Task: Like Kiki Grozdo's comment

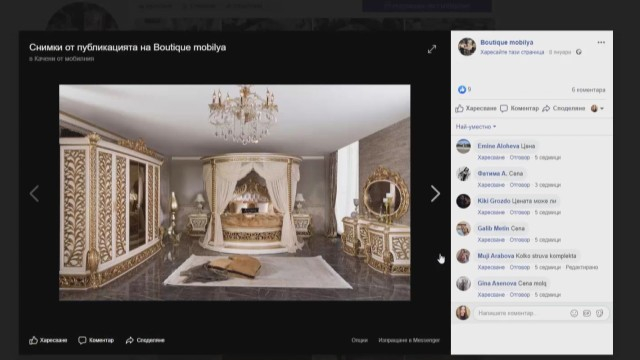Action: tap(491, 212)
